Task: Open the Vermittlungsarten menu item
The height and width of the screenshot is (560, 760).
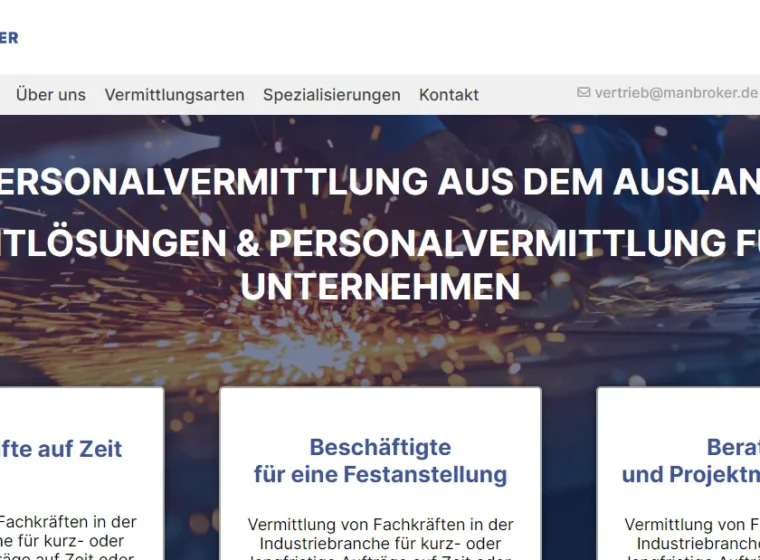Action: pos(174,95)
